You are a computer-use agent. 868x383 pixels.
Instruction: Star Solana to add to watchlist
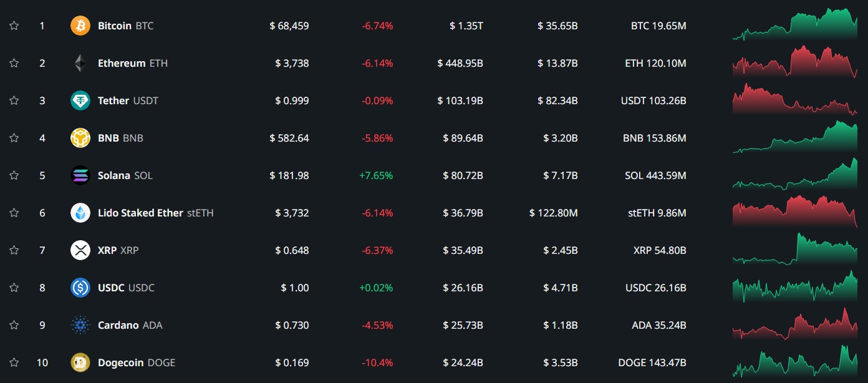point(14,175)
